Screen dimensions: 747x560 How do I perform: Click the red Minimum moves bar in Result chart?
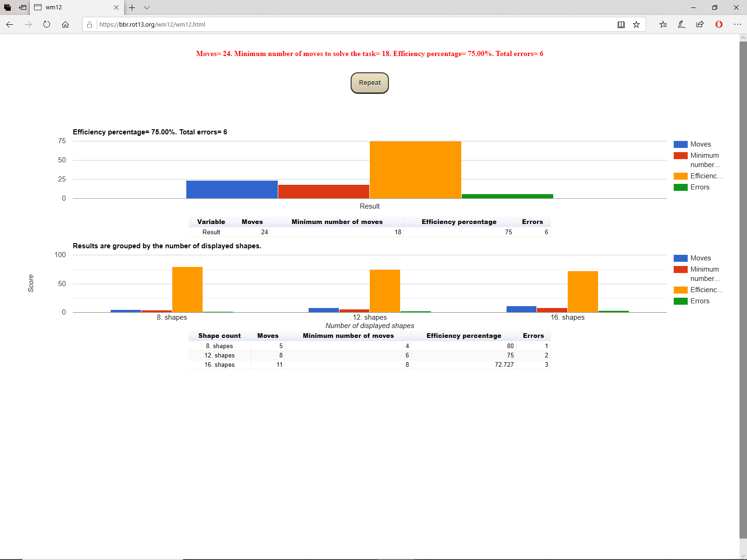(324, 192)
